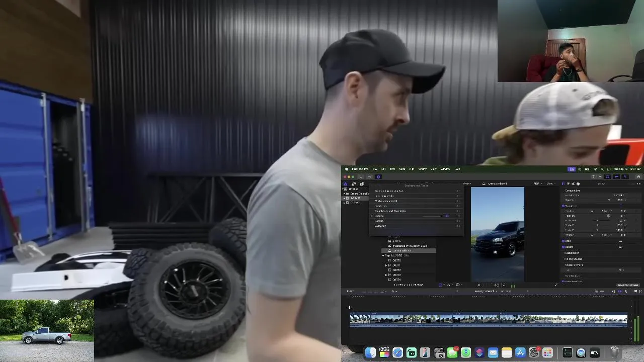Click the Share button in Final Cut toolbar
This screenshot has height=362, width=644.
638,177
